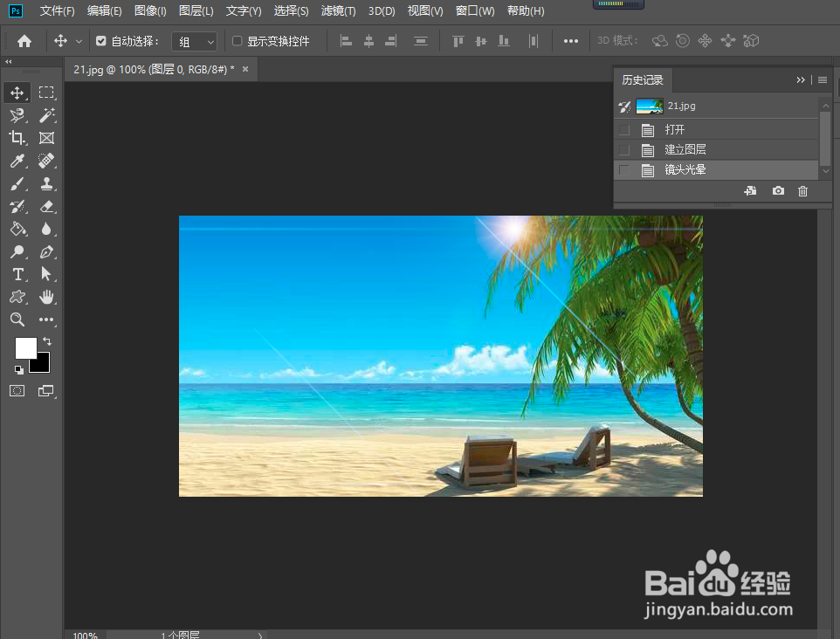The width and height of the screenshot is (840, 639).
Task: Align right edges in options bar
Action: [391, 41]
